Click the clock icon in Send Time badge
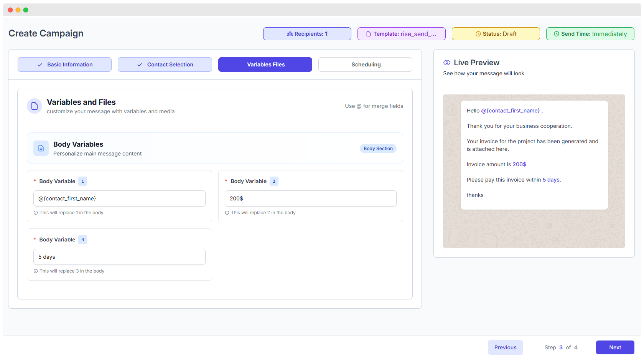This screenshot has width=644, height=362. pyautogui.click(x=557, y=34)
